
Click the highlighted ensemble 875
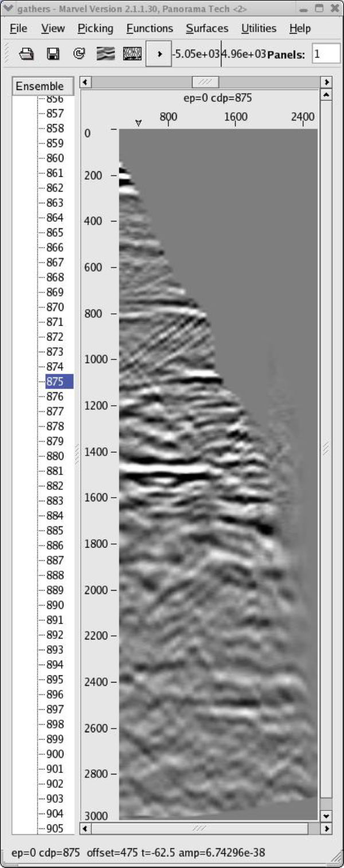coord(59,382)
